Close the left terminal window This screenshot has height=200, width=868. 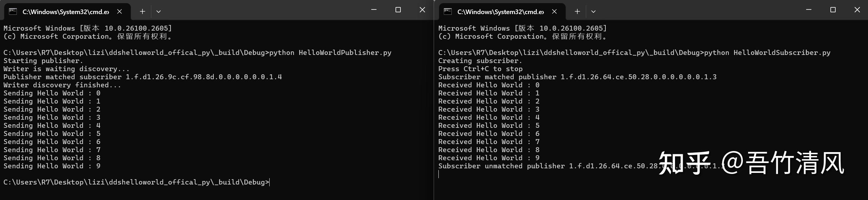tap(422, 10)
